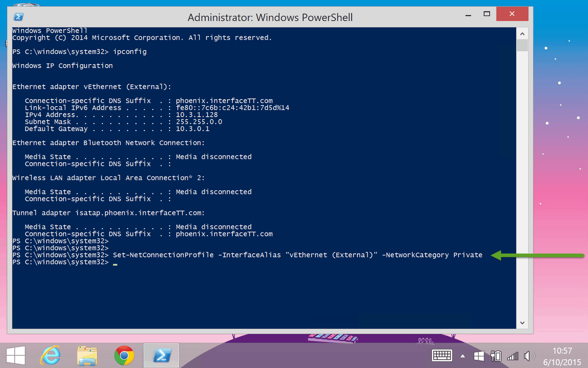Viewport: 588px width, 368px height.
Task: Click the Windows flag tray icon
Action: [479, 356]
